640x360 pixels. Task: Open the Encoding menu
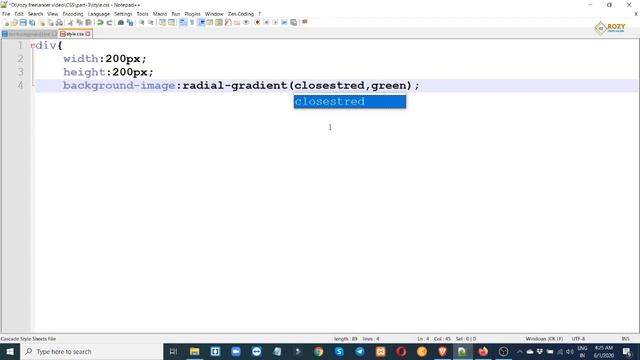73,14
